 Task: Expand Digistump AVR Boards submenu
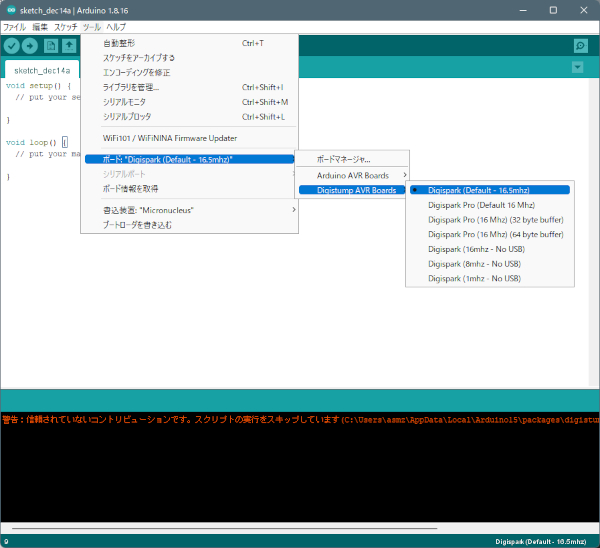352,190
